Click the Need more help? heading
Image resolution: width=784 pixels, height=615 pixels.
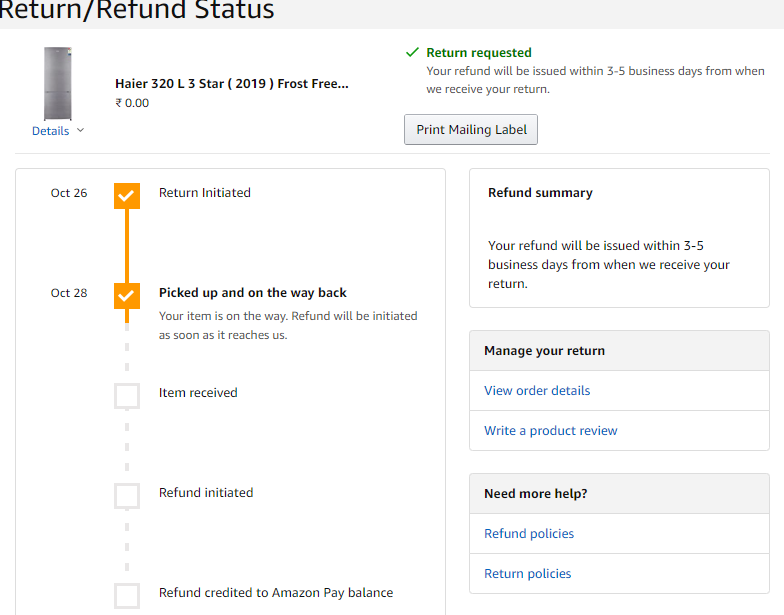point(535,494)
